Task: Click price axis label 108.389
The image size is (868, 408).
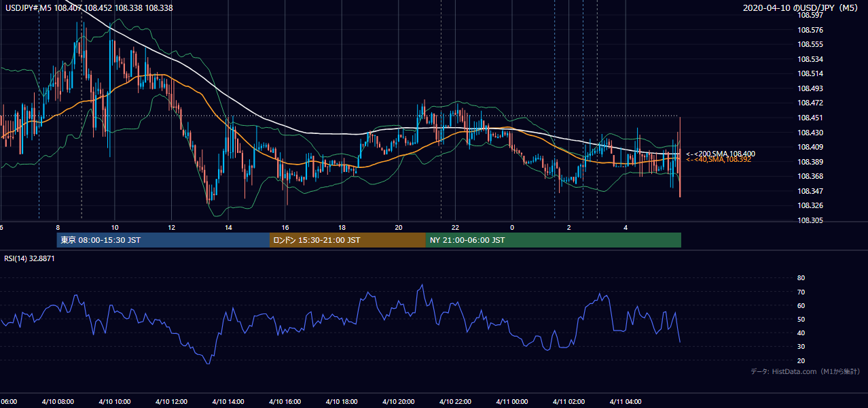Action: [x=811, y=162]
